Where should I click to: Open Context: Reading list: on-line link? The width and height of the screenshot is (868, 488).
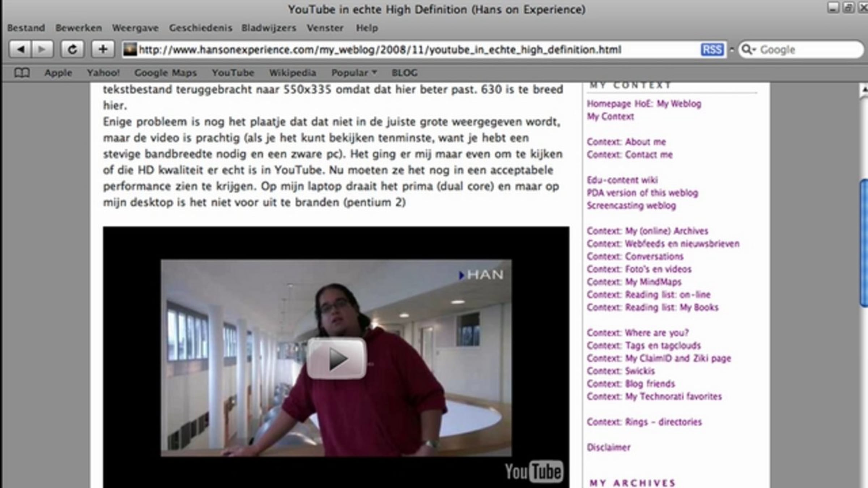648,295
